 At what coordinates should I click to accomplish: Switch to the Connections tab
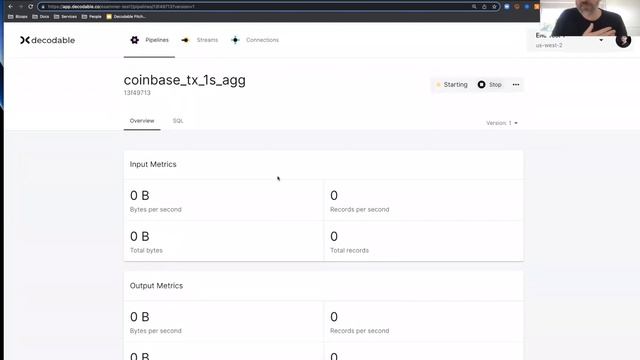255,40
